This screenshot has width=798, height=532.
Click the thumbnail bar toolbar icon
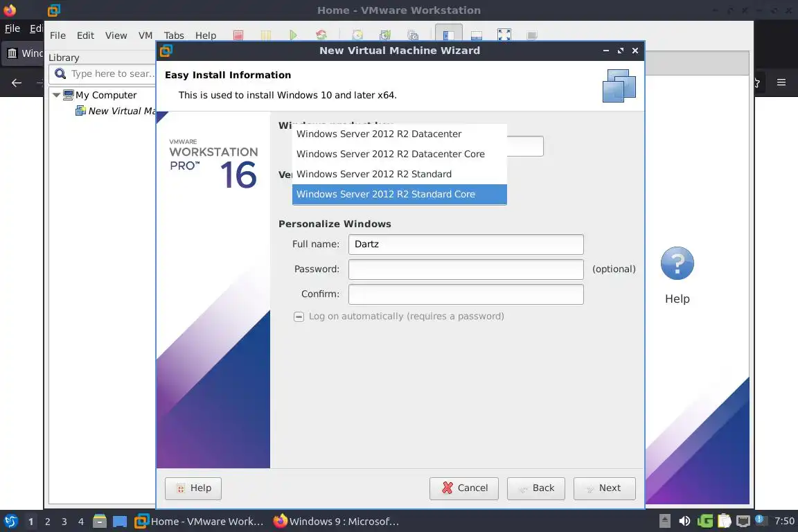[x=477, y=35]
